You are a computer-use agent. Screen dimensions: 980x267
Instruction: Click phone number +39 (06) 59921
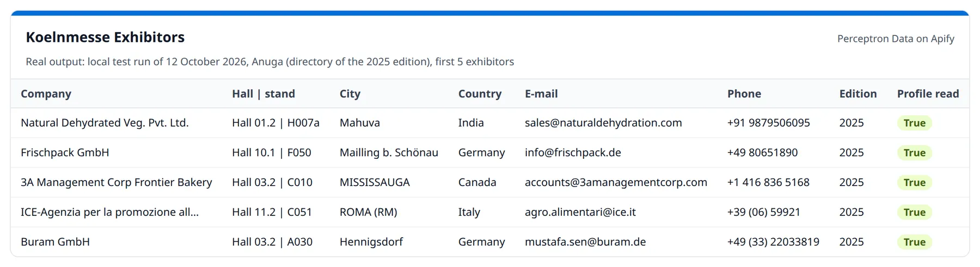764,212
